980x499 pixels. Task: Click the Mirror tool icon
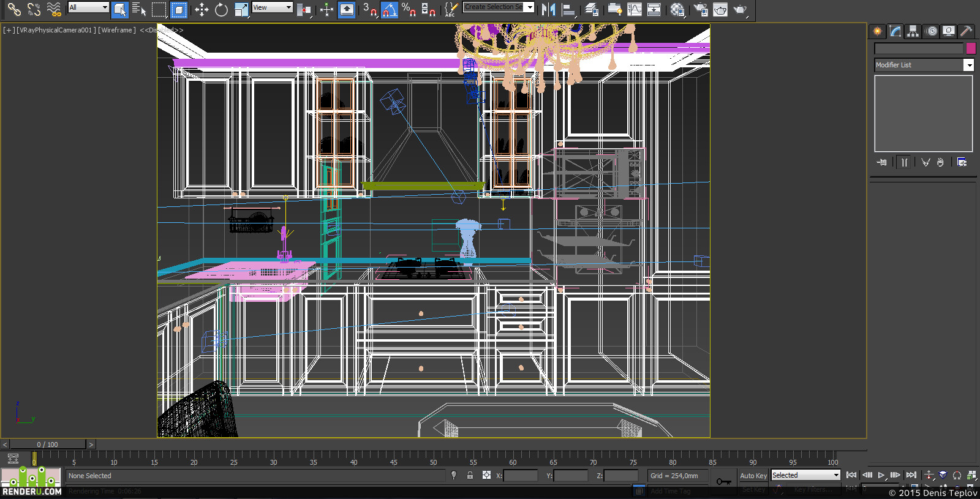click(549, 9)
